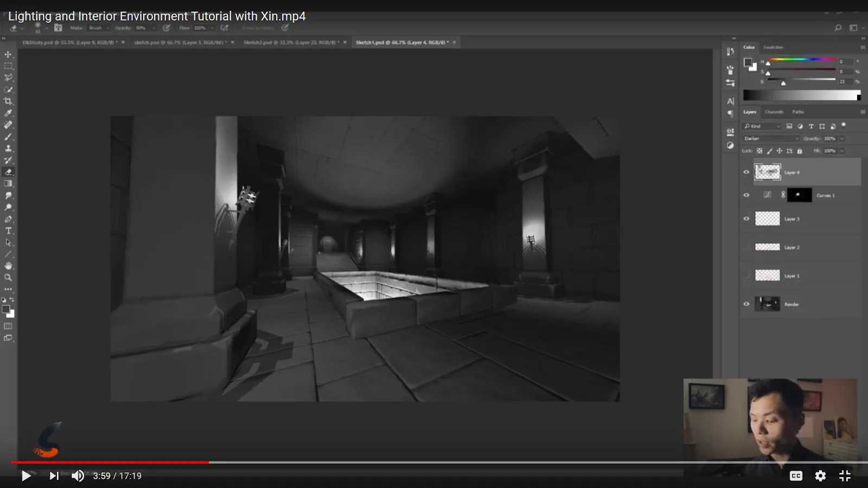Switch to the Channels tab
Image resolution: width=868 pixels, height=488 pixels.
[774, 112]
